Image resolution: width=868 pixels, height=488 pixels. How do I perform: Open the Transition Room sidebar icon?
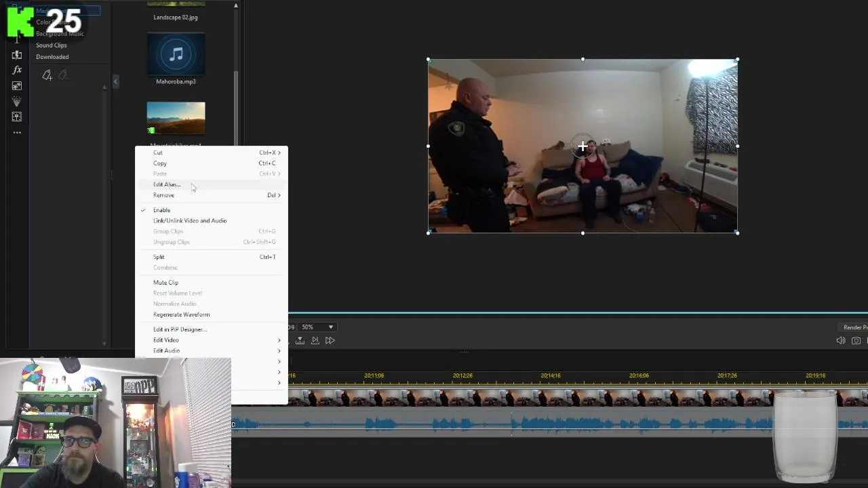pos(17,55)
